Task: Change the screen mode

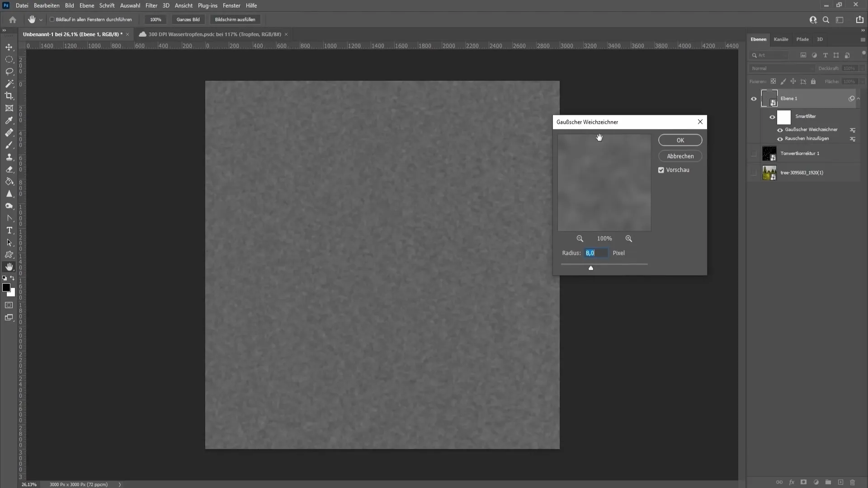Action: point(9,318)
